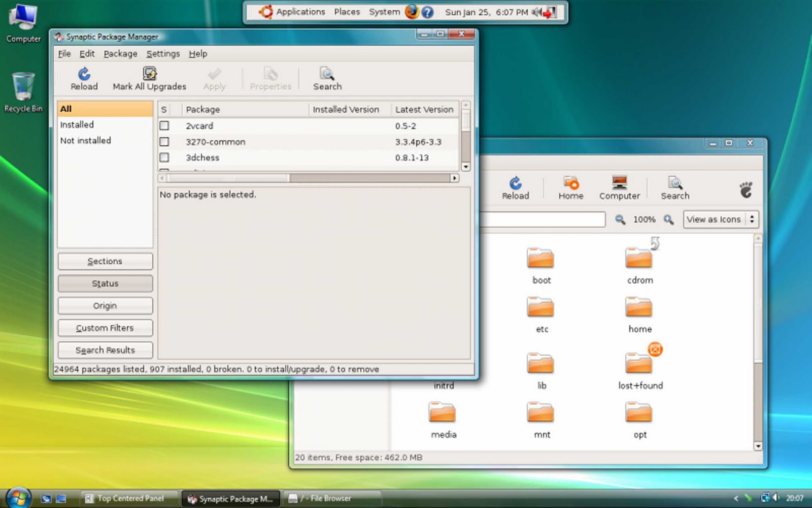Click the File Browser location field

543,219
